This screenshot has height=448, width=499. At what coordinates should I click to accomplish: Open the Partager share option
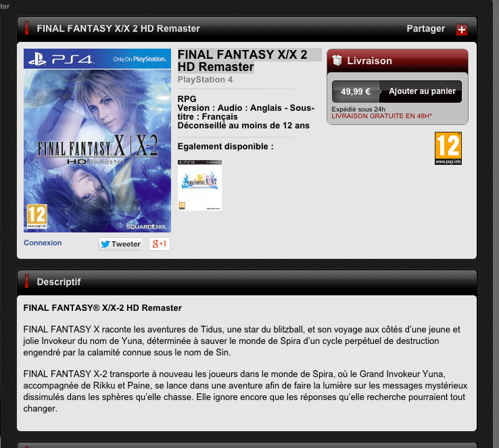coord(425,28)
